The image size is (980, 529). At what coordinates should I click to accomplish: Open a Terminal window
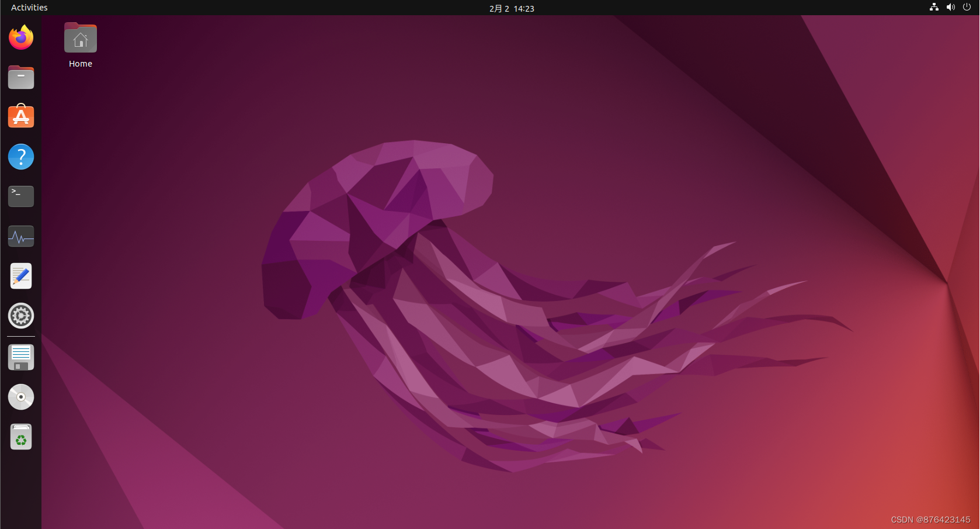click(20, 196)
